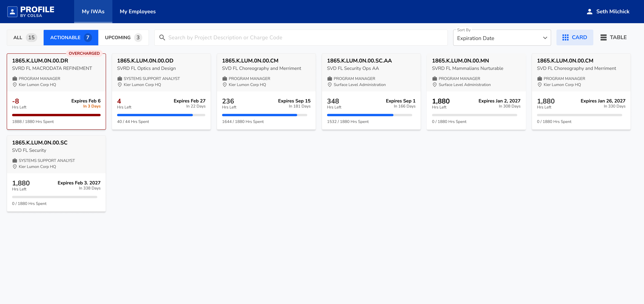Click the Sort By dropdown chevron arrow
The height and width of the screenshot is (304, 644).
pyautogui.click(x=545, y=38)
